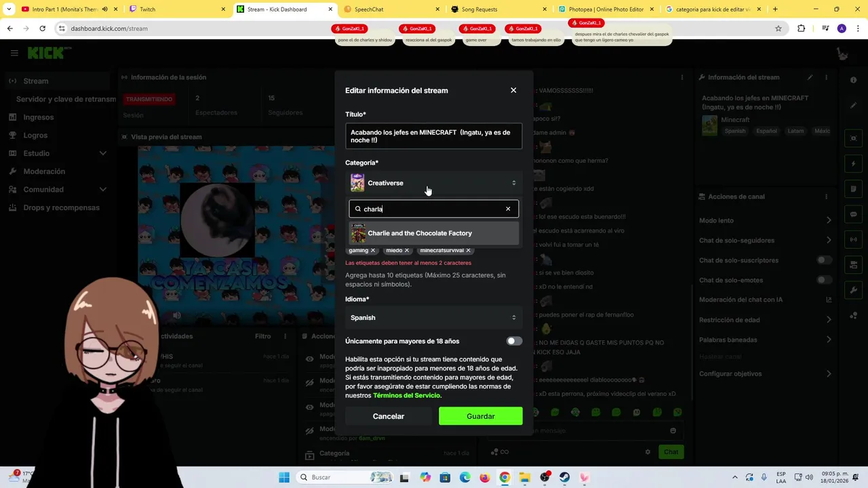Viewport: 868px width, 488px height.
Task: Remove the minecraftsurvival tag
Action: tap(468, 250)
